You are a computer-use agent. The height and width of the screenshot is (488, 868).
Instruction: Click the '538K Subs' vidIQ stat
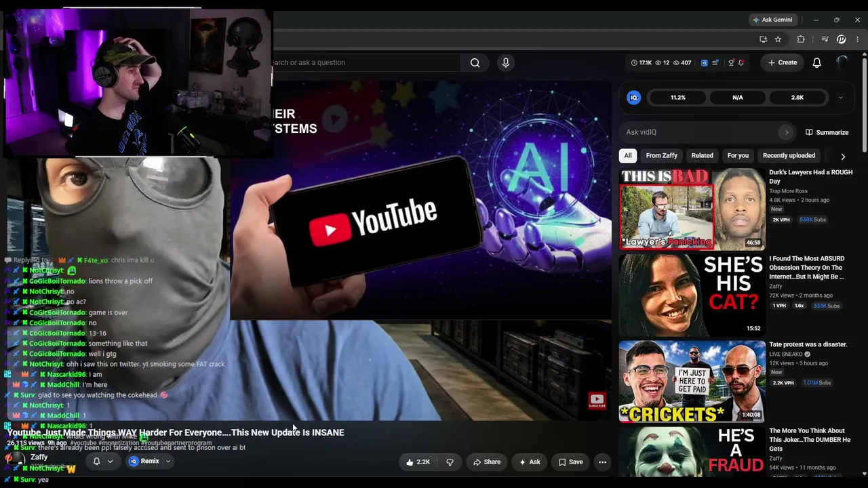pyautogui.click(x=812, y=220)
